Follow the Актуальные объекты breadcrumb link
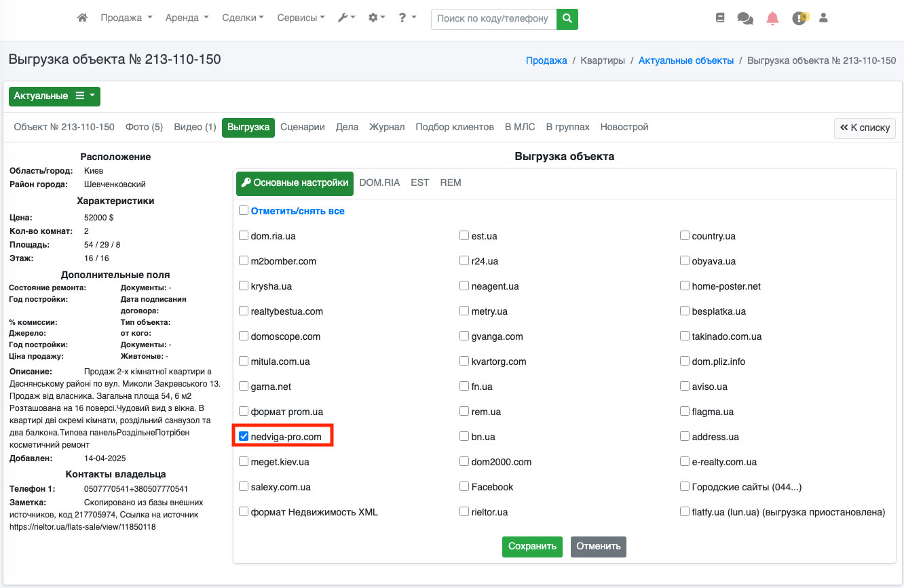 tap(685, 60)
